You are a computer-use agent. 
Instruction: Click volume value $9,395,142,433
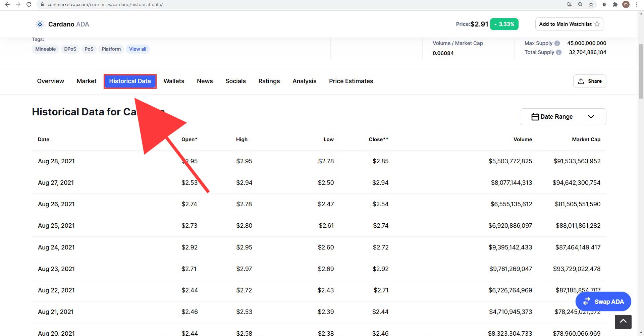click(x=510, y=247)
